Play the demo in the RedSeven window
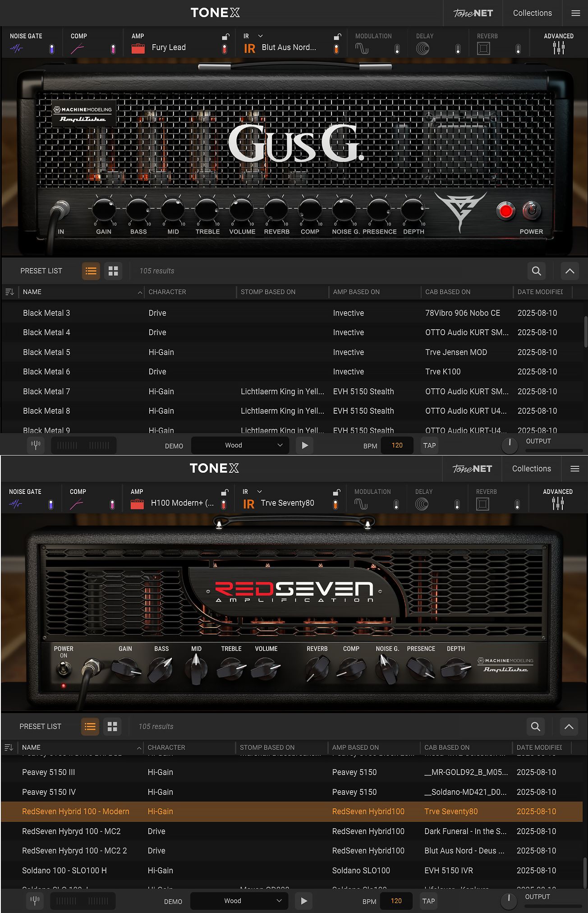The height and width of the screenshot is (913, 588). tap(304, 901)
